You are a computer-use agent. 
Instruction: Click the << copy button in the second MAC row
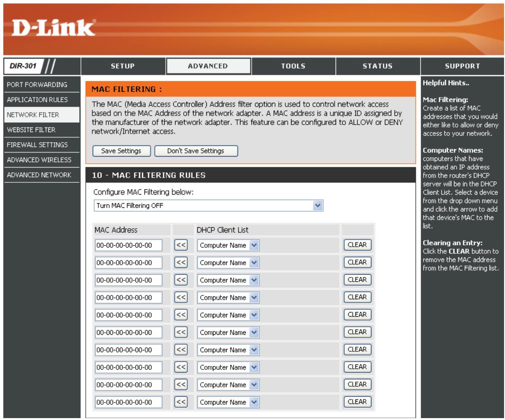[x=181, y=262]
